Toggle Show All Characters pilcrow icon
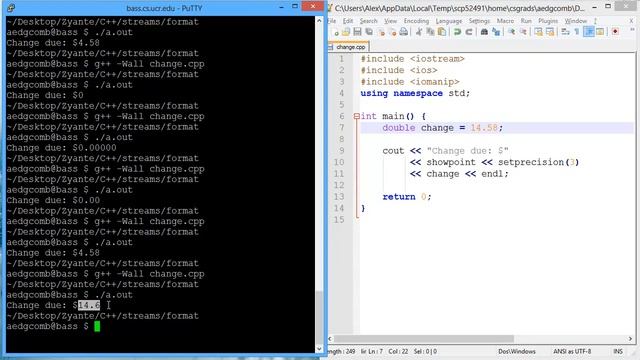Viewport: 640px width, 360px height. point(577,32)
